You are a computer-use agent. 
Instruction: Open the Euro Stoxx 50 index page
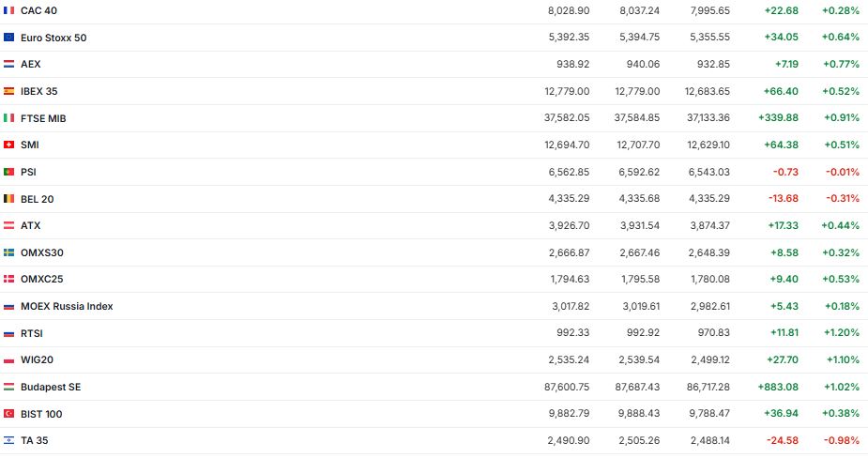(53, 38)
